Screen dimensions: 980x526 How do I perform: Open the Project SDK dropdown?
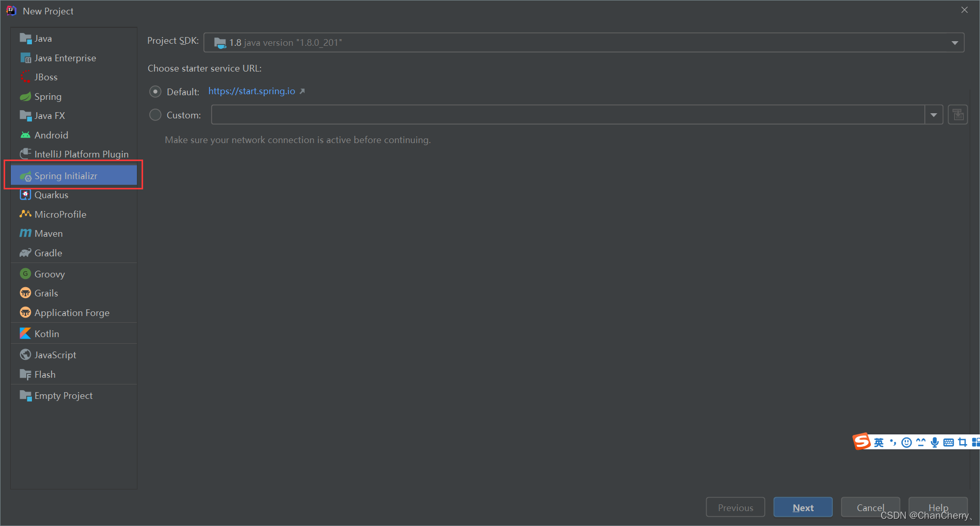click(584, 43)
